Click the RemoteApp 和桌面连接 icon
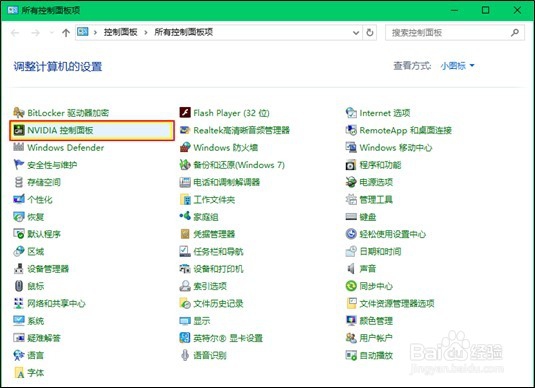Screen dimensions: 535x388 pos(351,130)
